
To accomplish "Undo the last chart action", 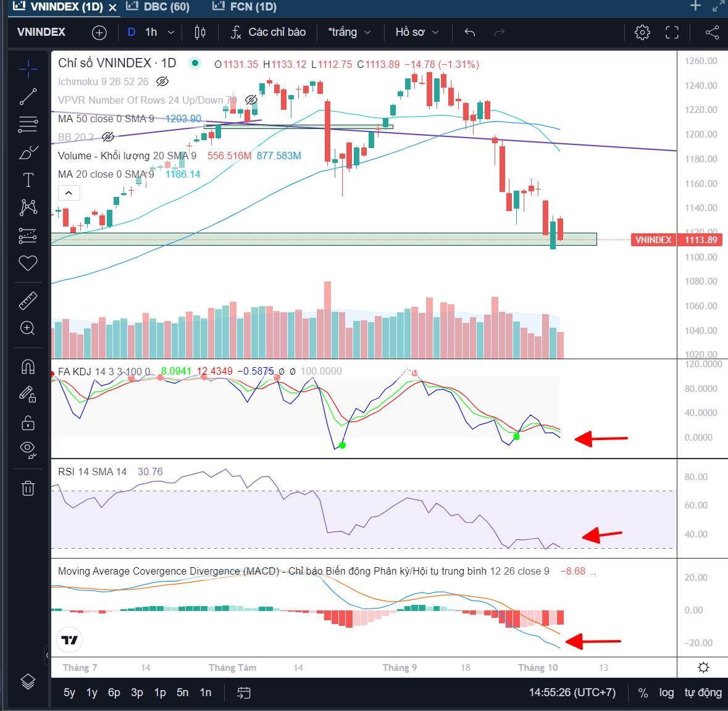I will 470,33.
